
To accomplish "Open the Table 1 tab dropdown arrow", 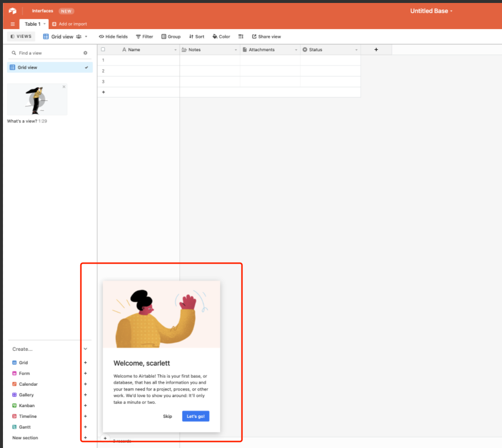I will pyautogui.click(x=44, y=24).
